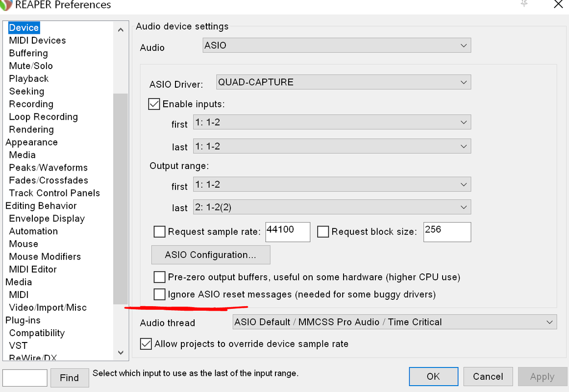
Task: Click OK to confirm preferences
Action: pyautogui.click(x=434, y=376)
